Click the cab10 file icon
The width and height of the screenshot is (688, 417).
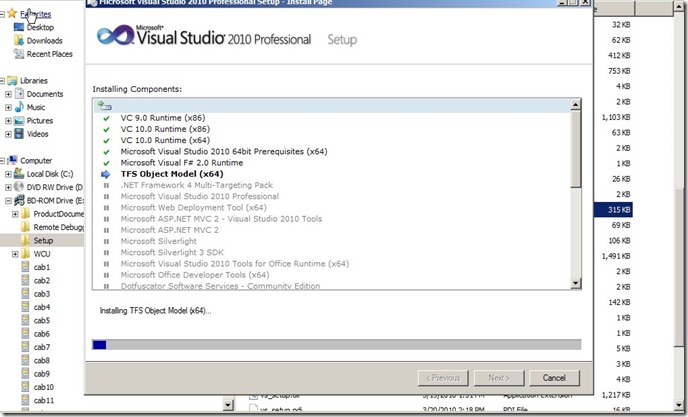tap(26, 387)
